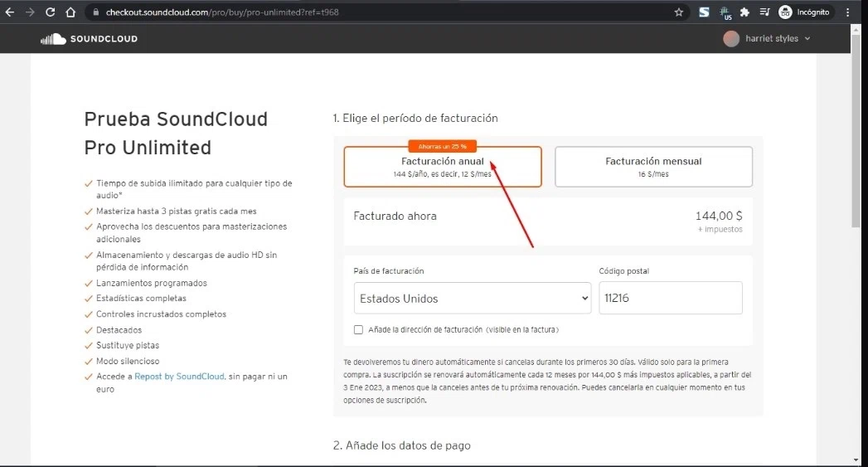The height and width of the screenshot is (467, 868).
Task: Click the + impuestos note
Action: coord(720,229)
